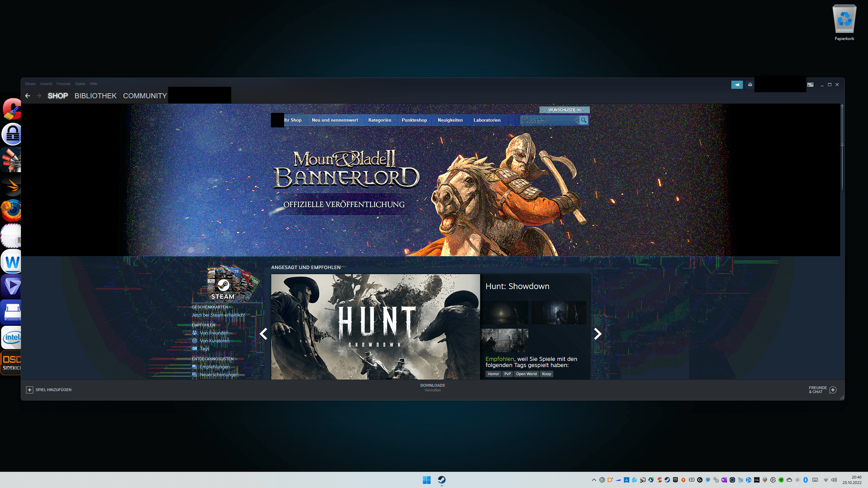Click the plus icon next to Spiel hinzufügen
The height and width of the screenshot is (488, 868).
[29, 390]
